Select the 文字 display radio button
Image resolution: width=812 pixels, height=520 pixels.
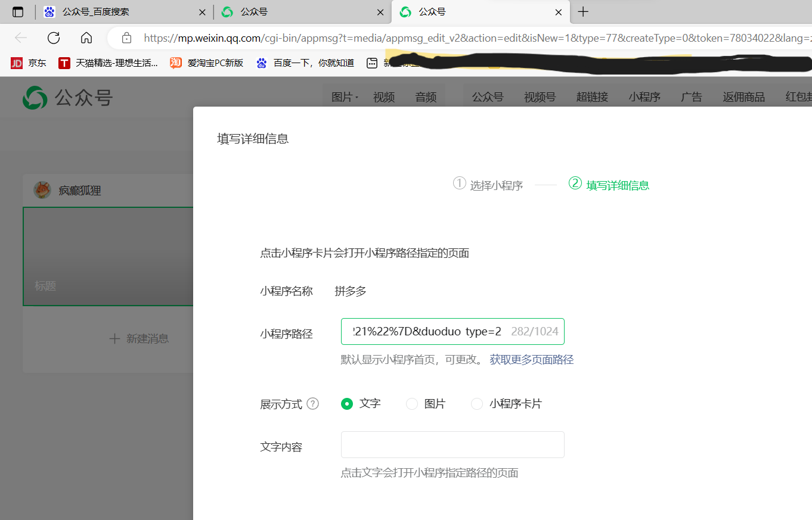point(347,404)
